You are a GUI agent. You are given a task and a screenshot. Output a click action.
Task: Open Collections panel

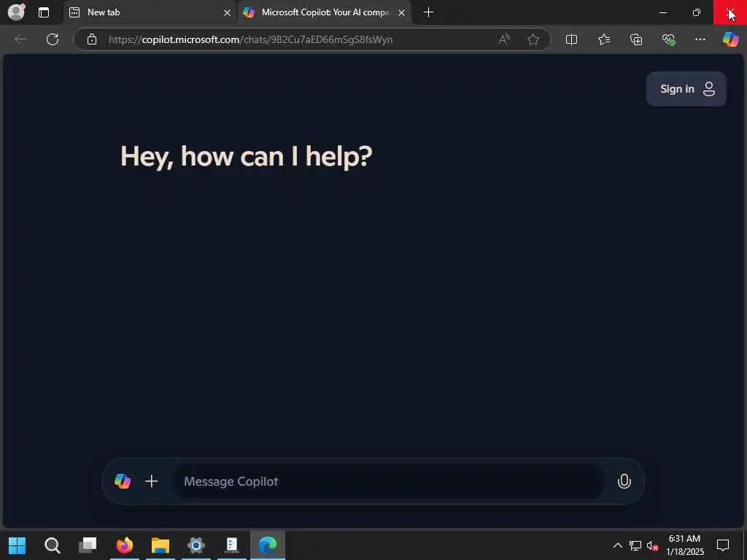[x=636, y=39]
